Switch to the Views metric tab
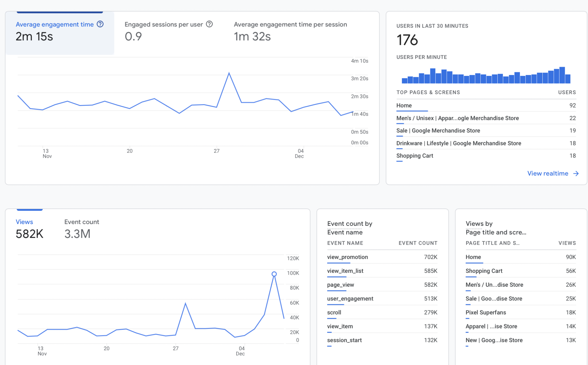Screen dimensions: 588x365 [29, 229]
